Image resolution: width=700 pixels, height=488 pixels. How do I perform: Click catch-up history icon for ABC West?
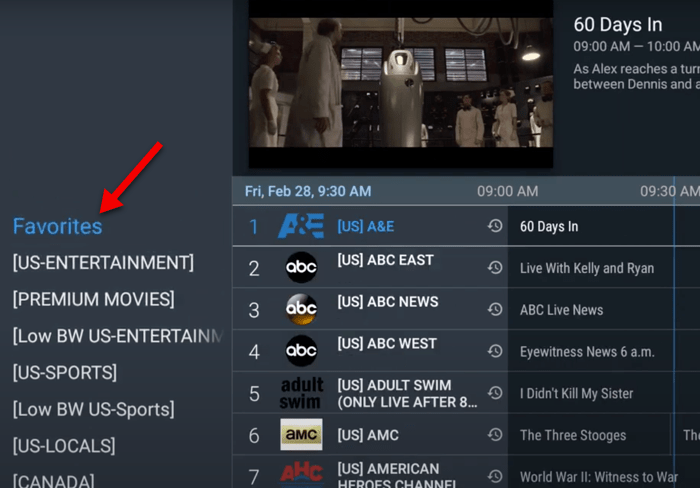click(x=494, y=352)
